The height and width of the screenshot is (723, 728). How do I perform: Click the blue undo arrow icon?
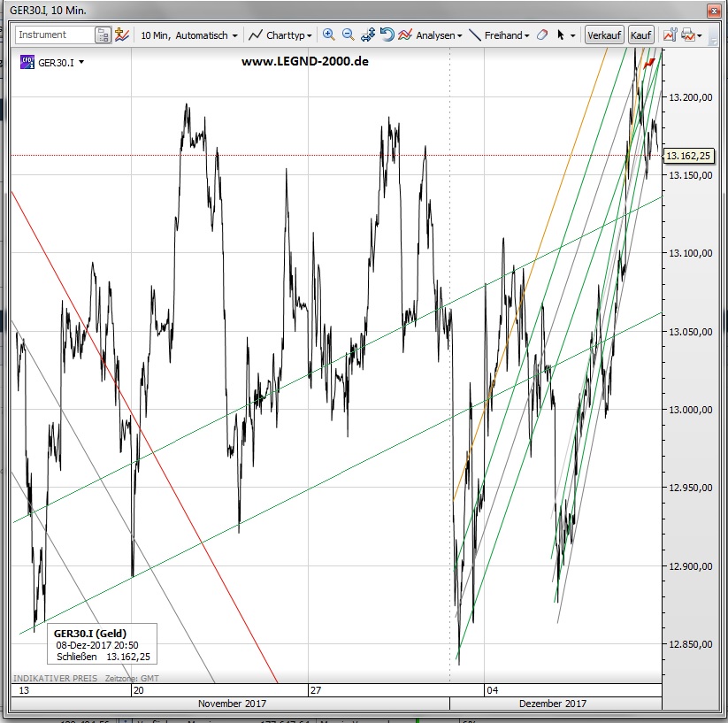pyautogui.click(x=387, y=35)
